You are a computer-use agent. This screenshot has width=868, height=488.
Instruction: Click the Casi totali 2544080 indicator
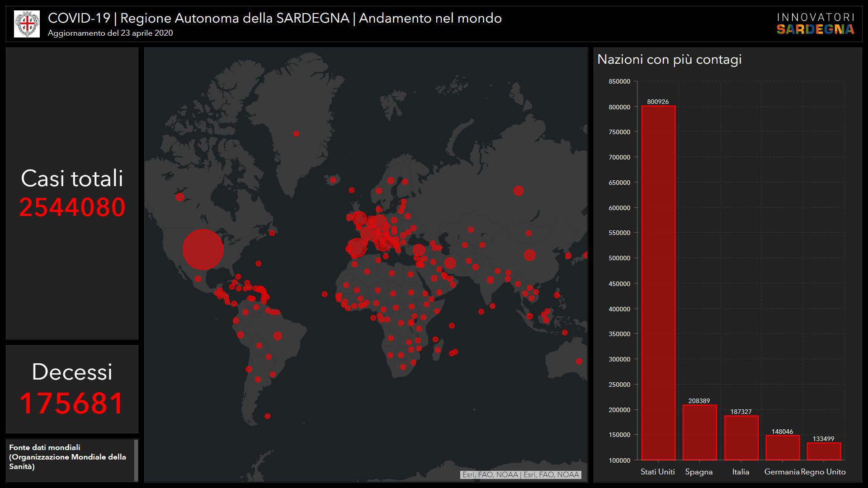tap(72, 193)
